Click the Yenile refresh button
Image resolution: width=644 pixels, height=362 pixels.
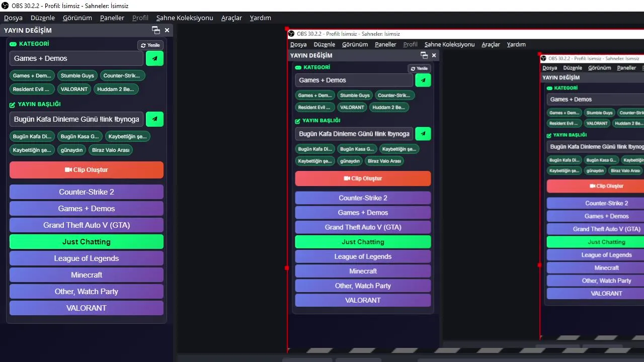tap(150, 45)
